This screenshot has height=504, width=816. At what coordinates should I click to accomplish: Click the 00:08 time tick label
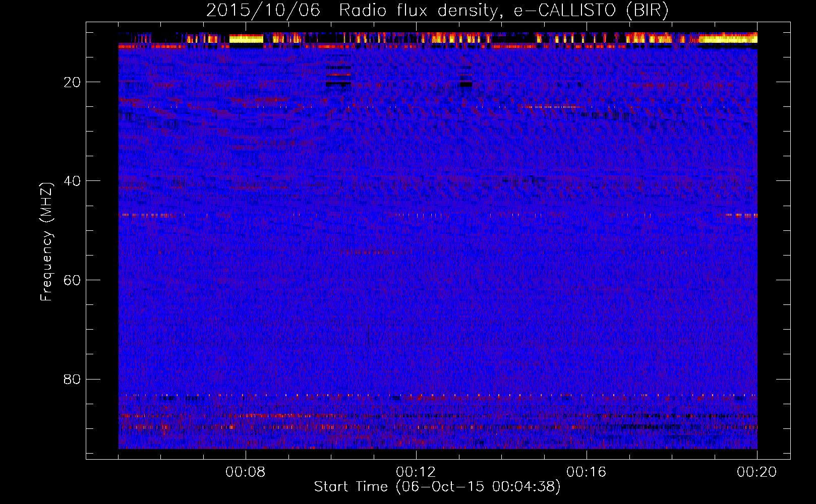point(246,472)
